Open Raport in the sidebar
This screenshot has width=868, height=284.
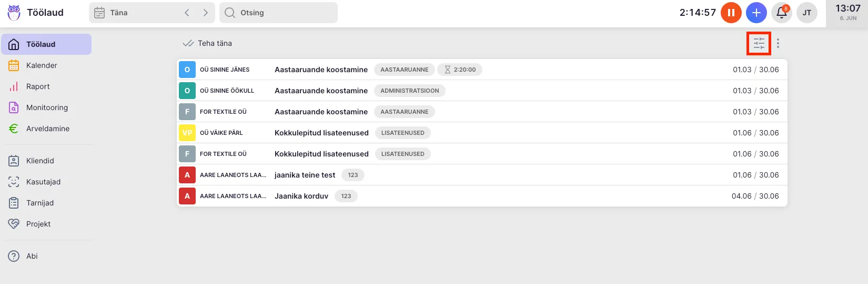point(38,86)
